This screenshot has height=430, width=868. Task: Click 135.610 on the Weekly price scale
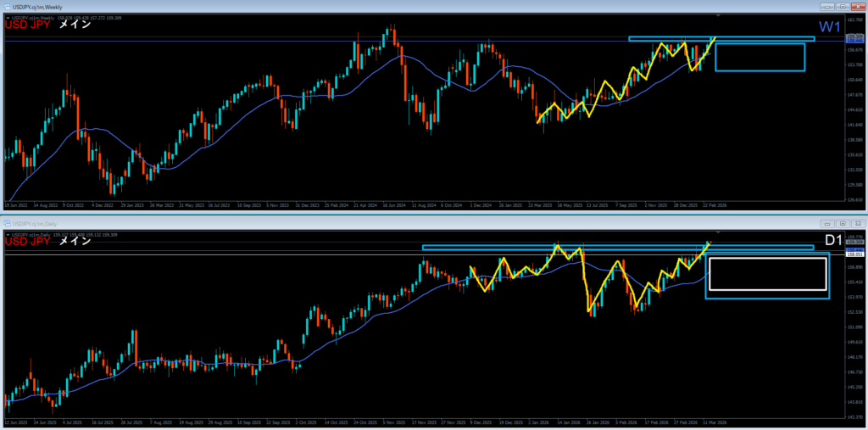[854, 154]
